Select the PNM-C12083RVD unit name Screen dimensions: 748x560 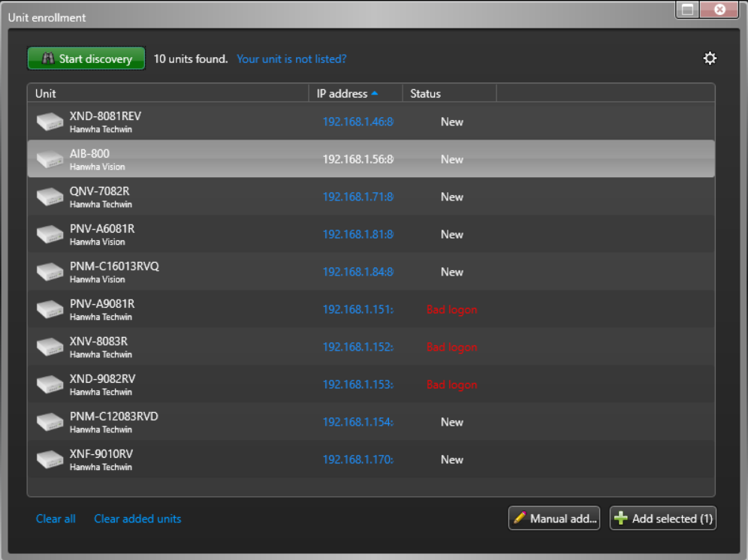(x=114, y=416)
